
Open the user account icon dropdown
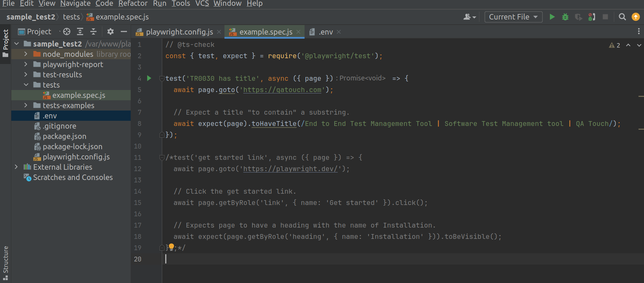coord(469,17)
